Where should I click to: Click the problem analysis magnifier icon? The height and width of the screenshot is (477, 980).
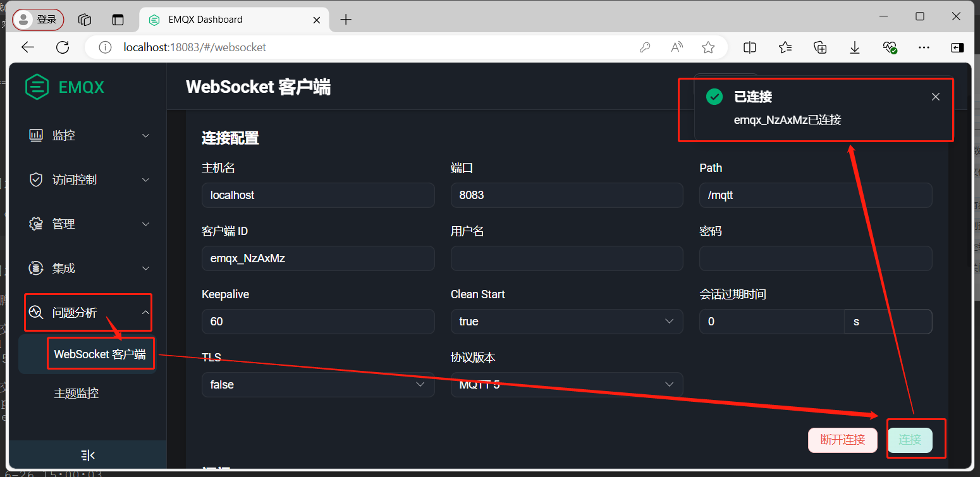point(36,312)
